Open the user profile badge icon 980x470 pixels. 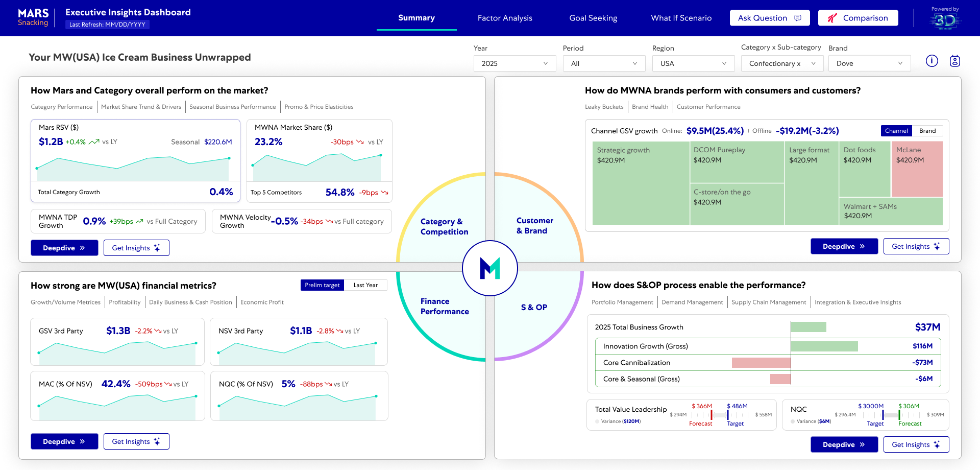(955, 61)
